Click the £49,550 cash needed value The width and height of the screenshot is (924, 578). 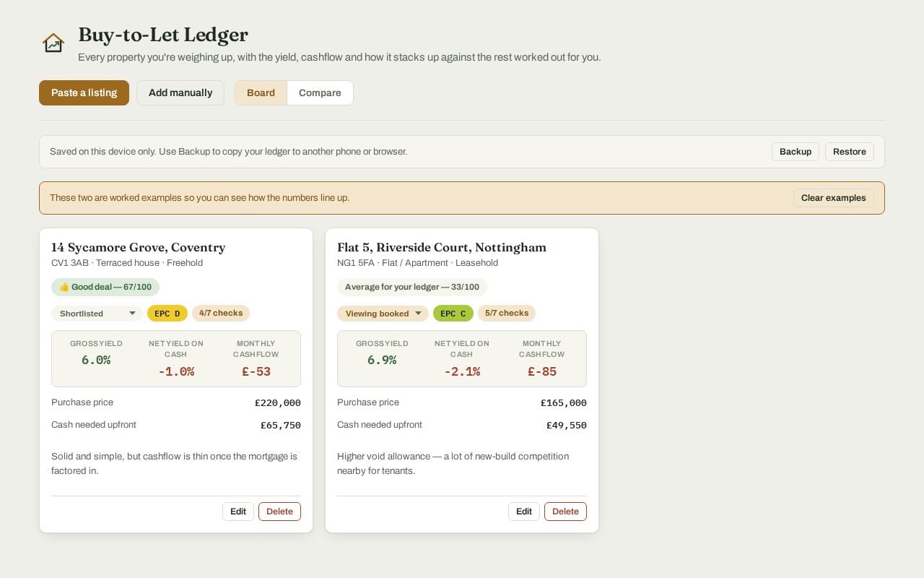pos(567,426)
